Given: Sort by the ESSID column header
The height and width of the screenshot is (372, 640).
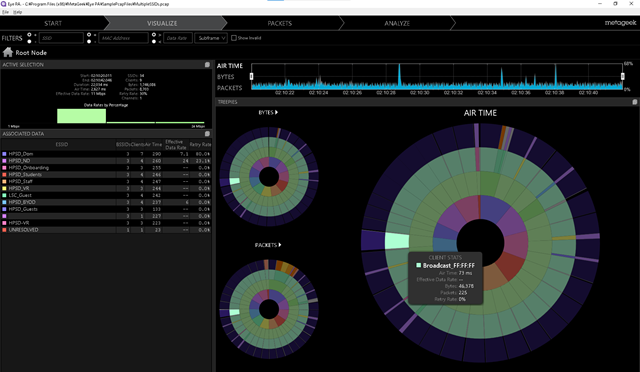Looking at the screenshot, I should click(x=62, y=145).
